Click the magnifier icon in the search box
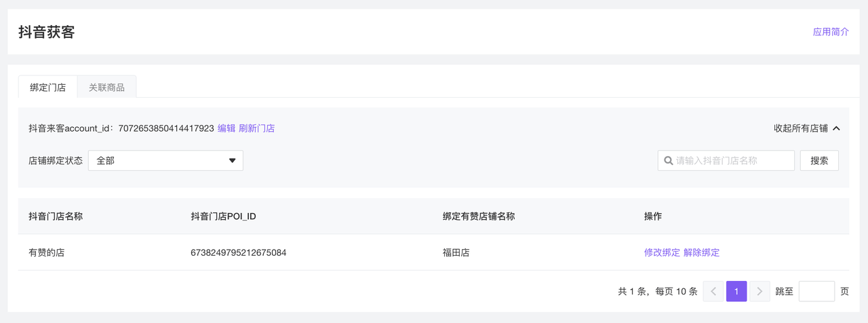This screenshot has height=323, width=868. [669, 161]
